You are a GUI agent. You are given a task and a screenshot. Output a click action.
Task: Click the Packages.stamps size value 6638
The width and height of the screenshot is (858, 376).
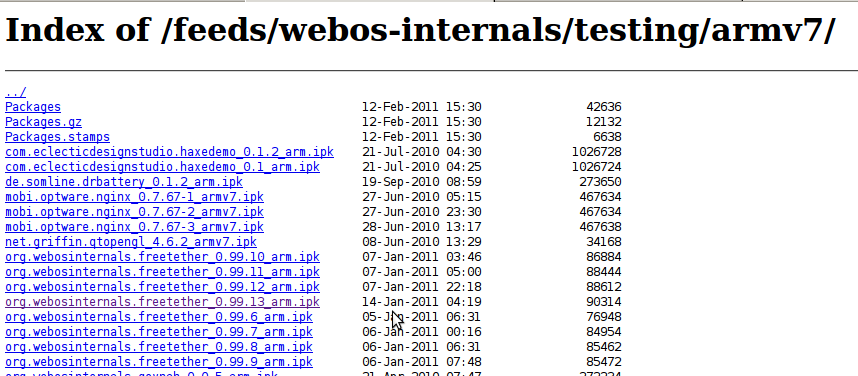pos(607,137)
